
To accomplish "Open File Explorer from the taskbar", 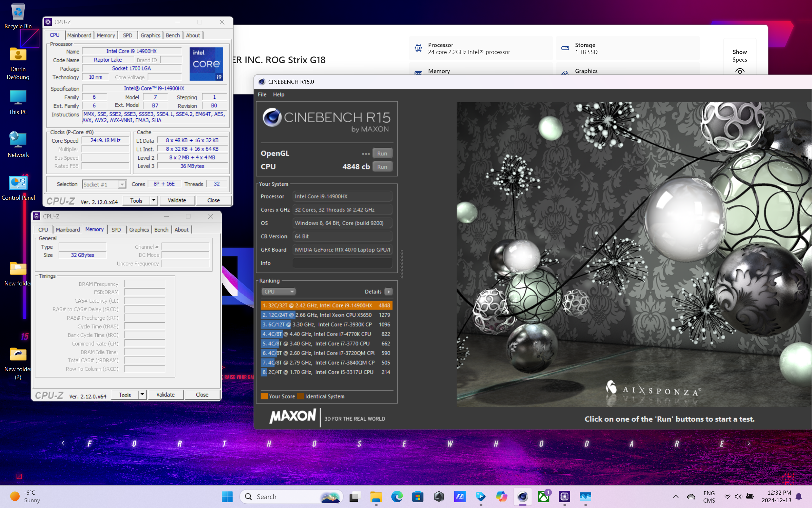I will click(x=376, y=497).
